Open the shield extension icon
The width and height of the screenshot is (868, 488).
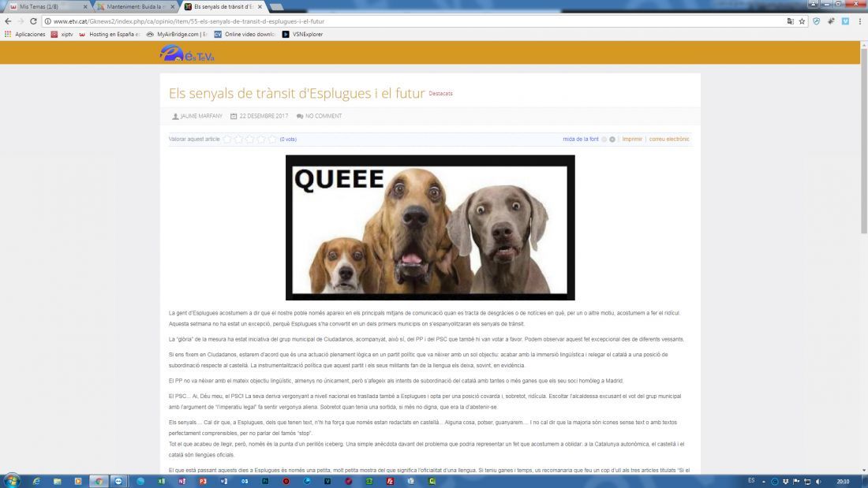click(817, 21)
